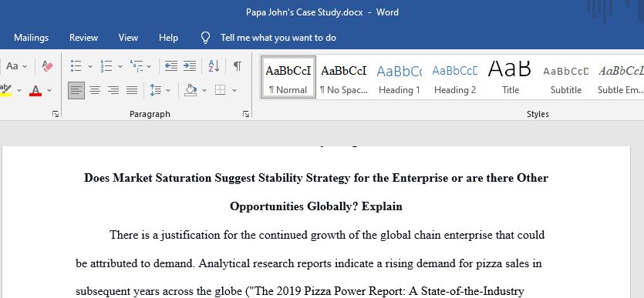Click the Decrease Indent icon
Image resolution: width=644 pixels, height=298 pixels.
[x=171, y=66]
